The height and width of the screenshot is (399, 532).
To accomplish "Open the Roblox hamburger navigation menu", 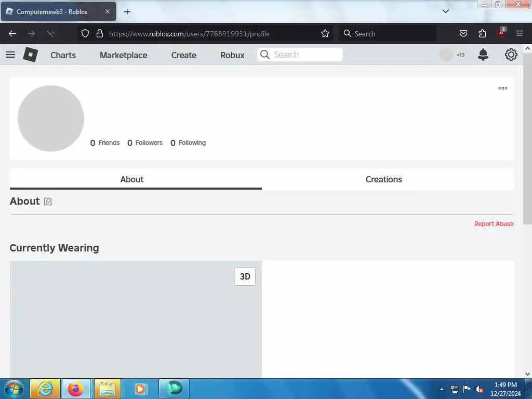I will [x=10, y=55].
